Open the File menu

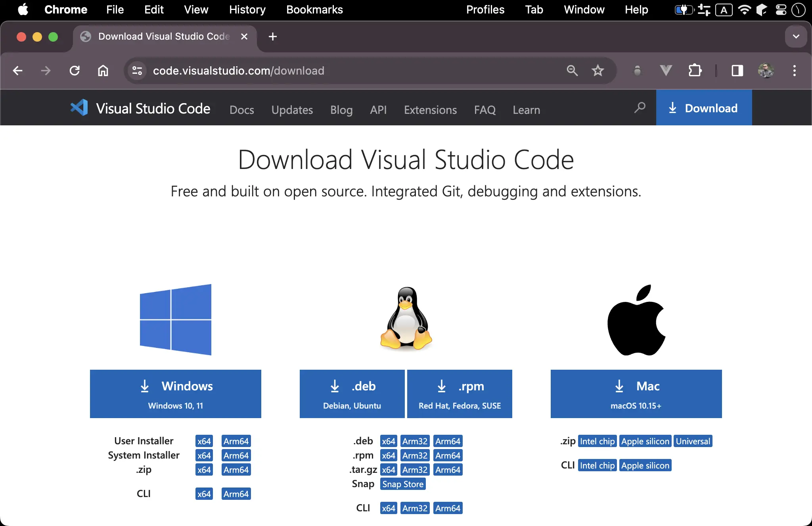click(115, 10)
